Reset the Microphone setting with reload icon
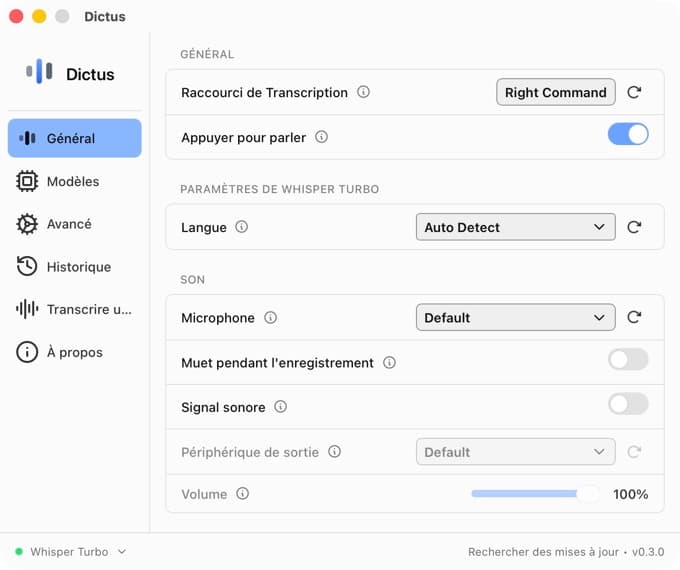The width and height of the screenshot is (680, 570). point(634,317)
